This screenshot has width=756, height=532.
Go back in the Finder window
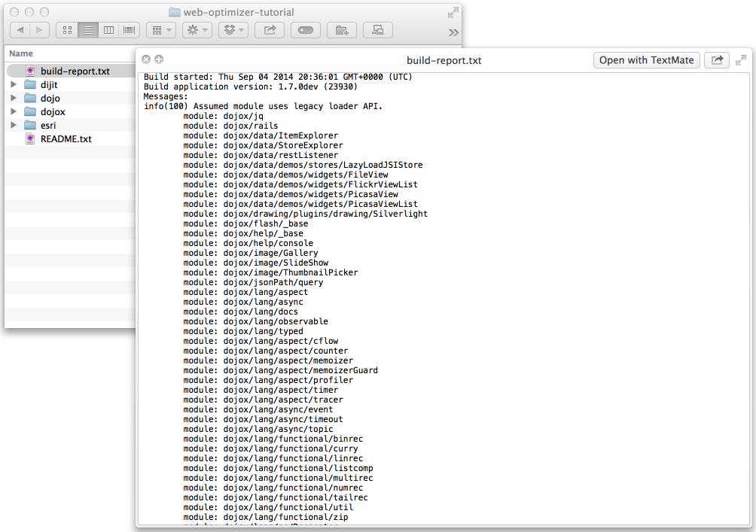click(20, 30)
